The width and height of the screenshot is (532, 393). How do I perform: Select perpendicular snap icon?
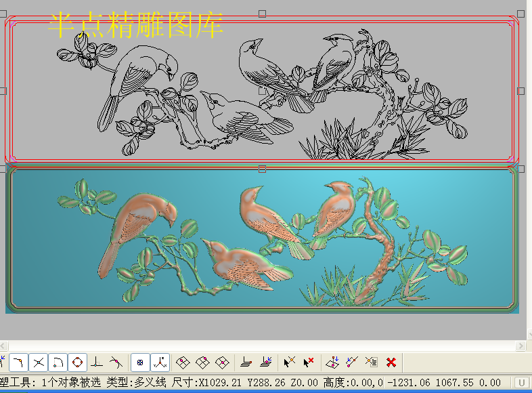coord(97,363)
